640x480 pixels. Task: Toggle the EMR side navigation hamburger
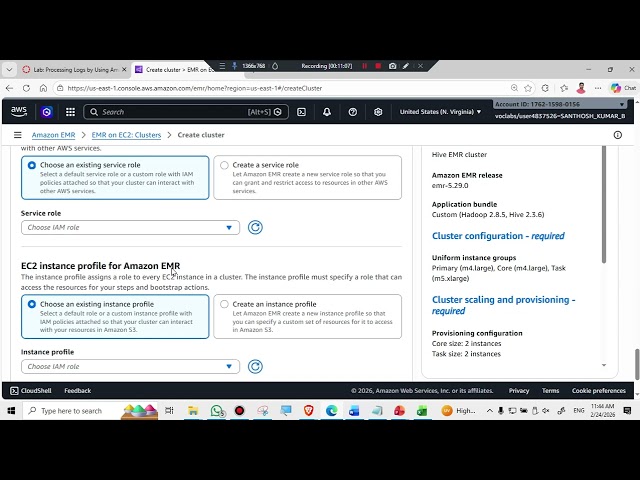(18, 135)
